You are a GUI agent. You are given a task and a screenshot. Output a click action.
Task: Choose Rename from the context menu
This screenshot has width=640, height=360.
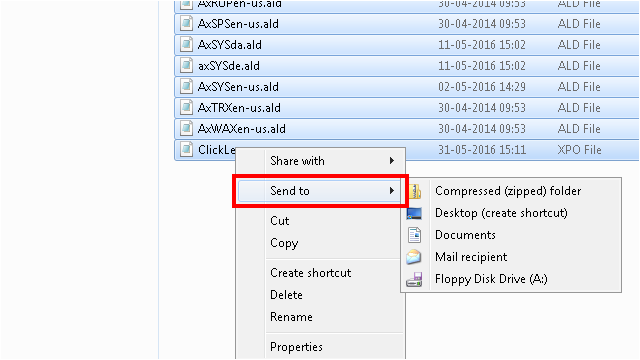click(320, 317)
